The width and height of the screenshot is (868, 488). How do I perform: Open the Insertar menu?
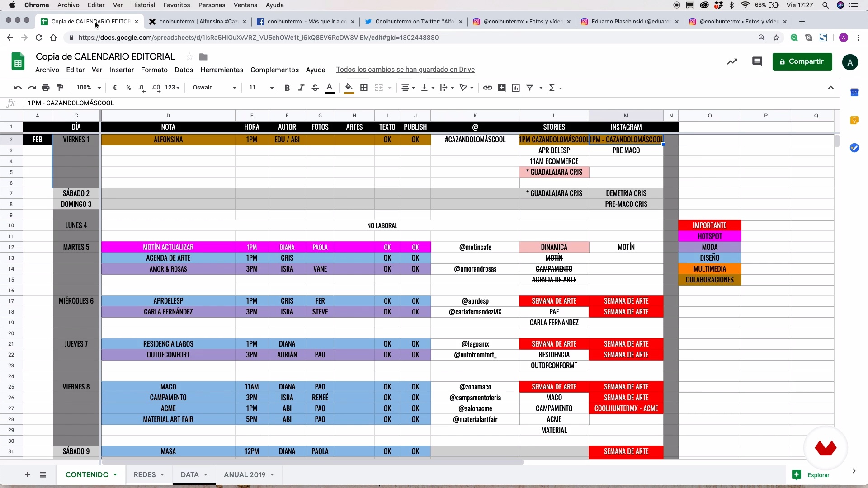click(x=122, y=70)
